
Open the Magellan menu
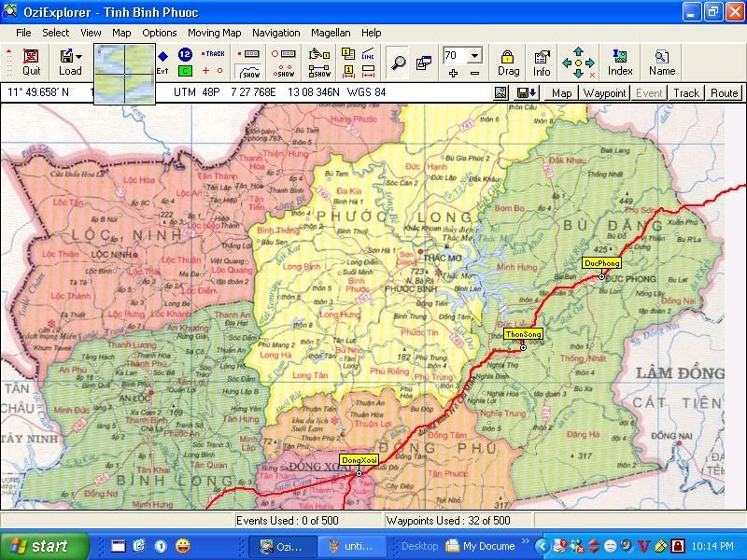point(331,33)
